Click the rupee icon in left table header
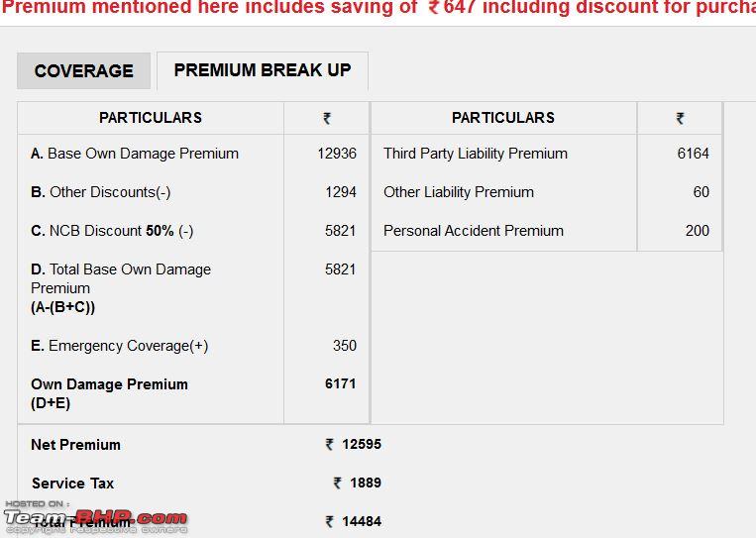Image resolution: width=756 pixels, height=538 pixels. click(327, 118)
